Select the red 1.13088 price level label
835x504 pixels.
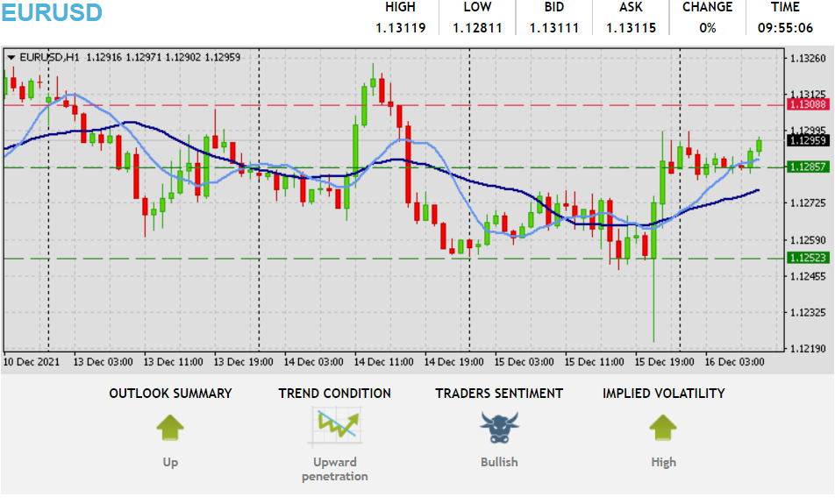(808, 104)
